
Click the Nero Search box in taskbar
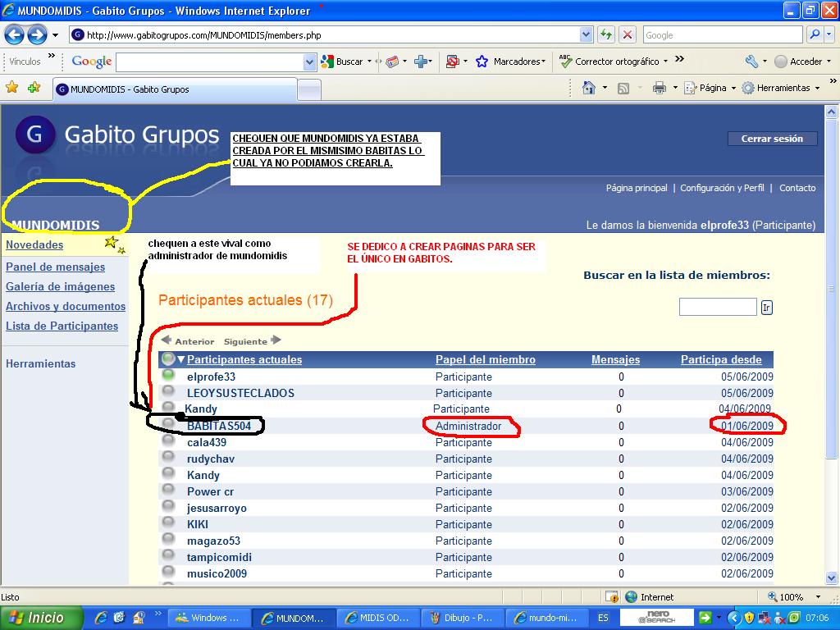[x=657, y=618]
